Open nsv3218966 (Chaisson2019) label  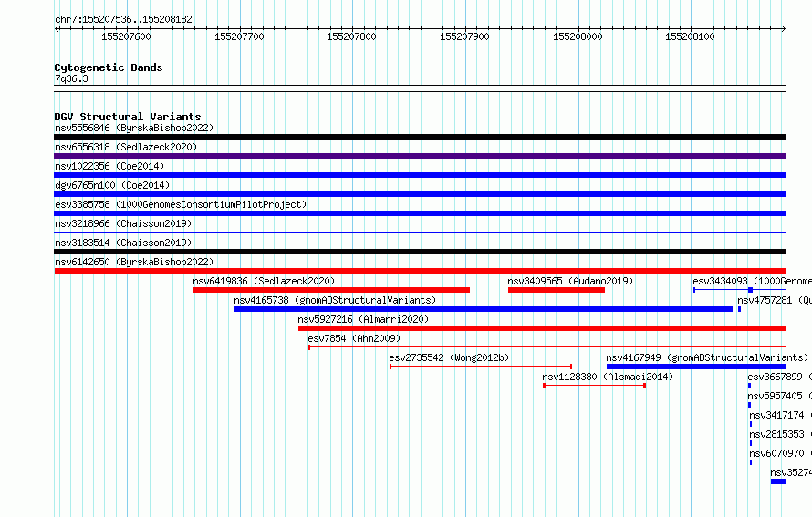123,223
